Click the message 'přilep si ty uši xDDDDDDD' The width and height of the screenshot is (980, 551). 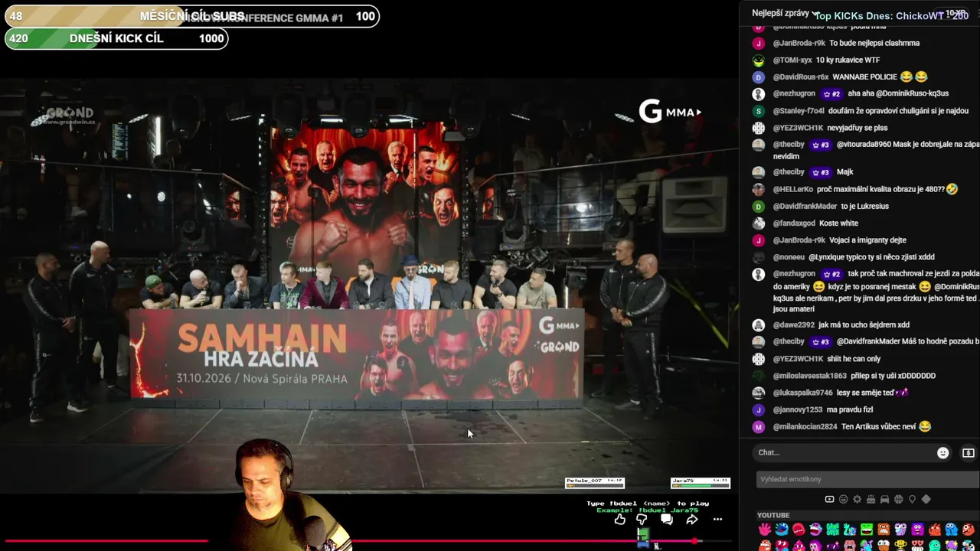[x=893, y=376]
